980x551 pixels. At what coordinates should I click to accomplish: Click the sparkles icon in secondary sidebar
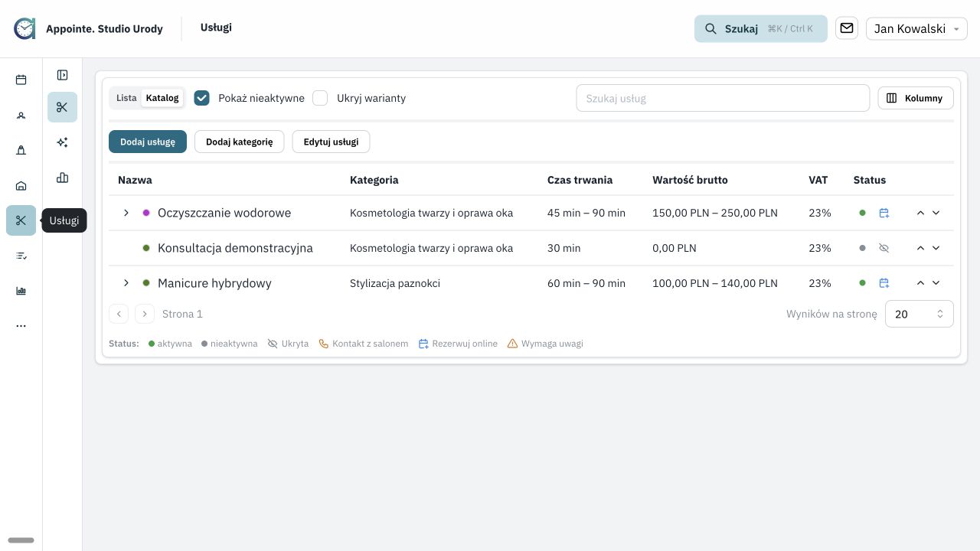pyautogui.click(x=62, y=142)
